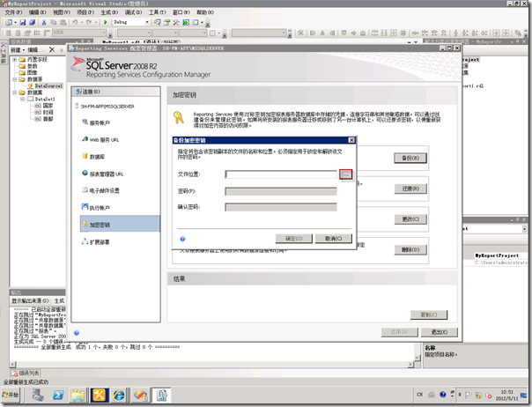The width and height of the screenshot is (532, 407).
Task: Click the 退出 exit button
Action: 440,332
